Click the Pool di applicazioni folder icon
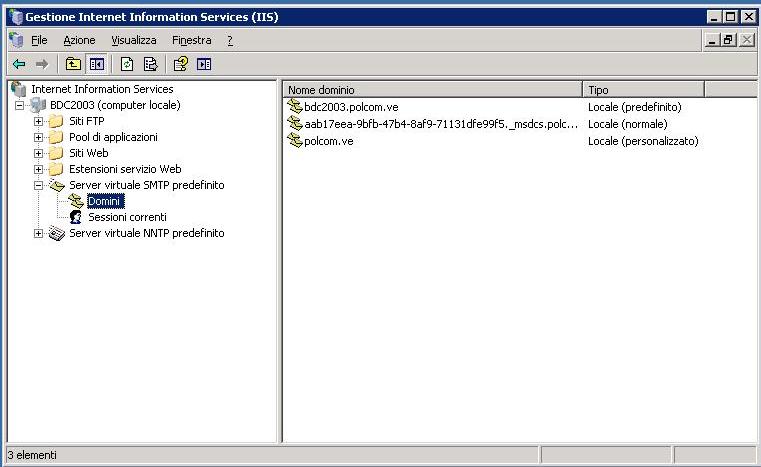The height and width of the screenshot is (467, 761). pyautogui.click(x=56, y=137)
